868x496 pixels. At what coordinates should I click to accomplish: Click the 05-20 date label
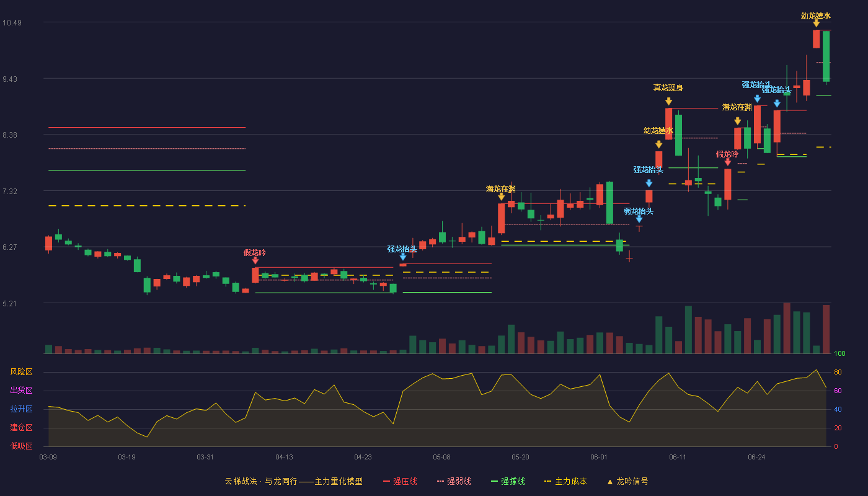pos(520,457)
